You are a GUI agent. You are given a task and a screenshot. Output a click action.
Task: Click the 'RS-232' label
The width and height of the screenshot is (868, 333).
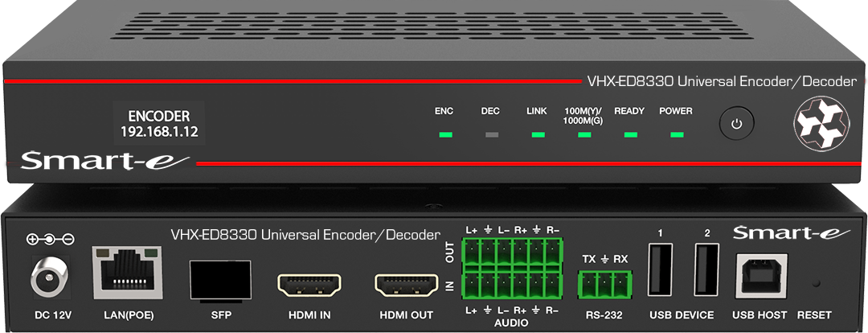click(604, 315)
